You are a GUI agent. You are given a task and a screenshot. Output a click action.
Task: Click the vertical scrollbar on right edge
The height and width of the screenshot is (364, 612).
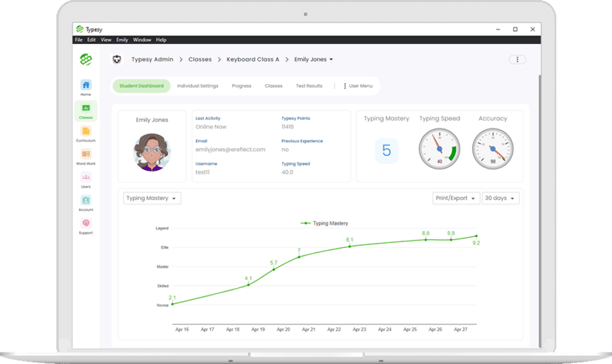click(540, 210)
